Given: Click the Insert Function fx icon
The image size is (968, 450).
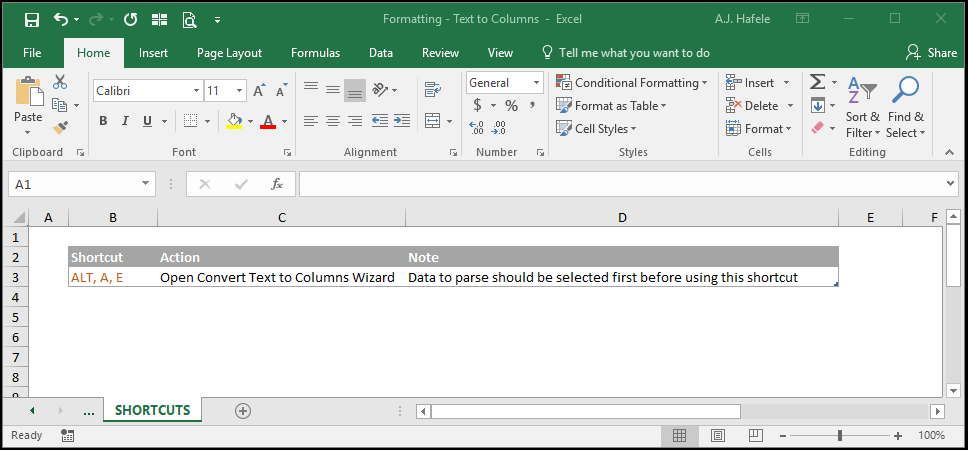Looking at the screenshot, I should (x=277, y=184).
